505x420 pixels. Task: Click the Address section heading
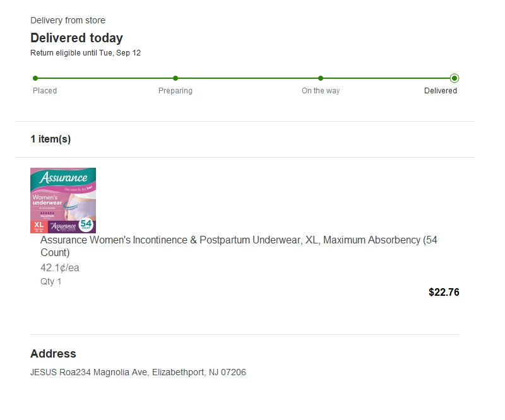pos(53,354)
